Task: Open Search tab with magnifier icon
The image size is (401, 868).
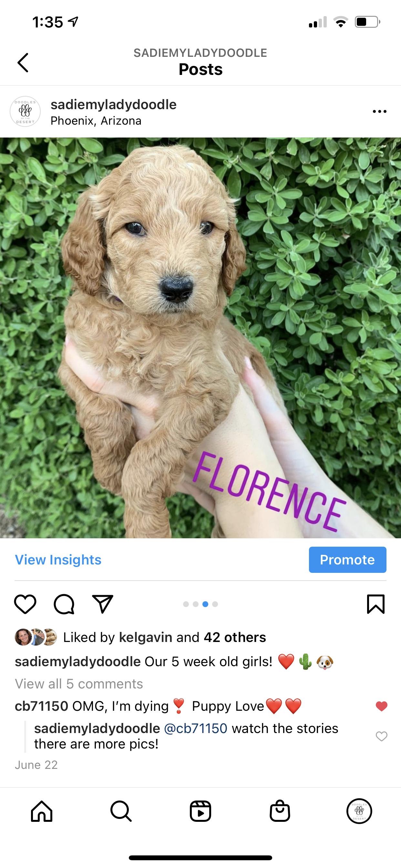Action: click(x=121, y=811)
